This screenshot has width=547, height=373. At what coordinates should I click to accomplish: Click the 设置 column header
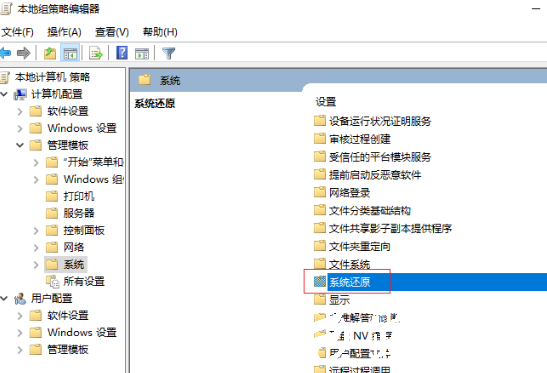(326, 102)
